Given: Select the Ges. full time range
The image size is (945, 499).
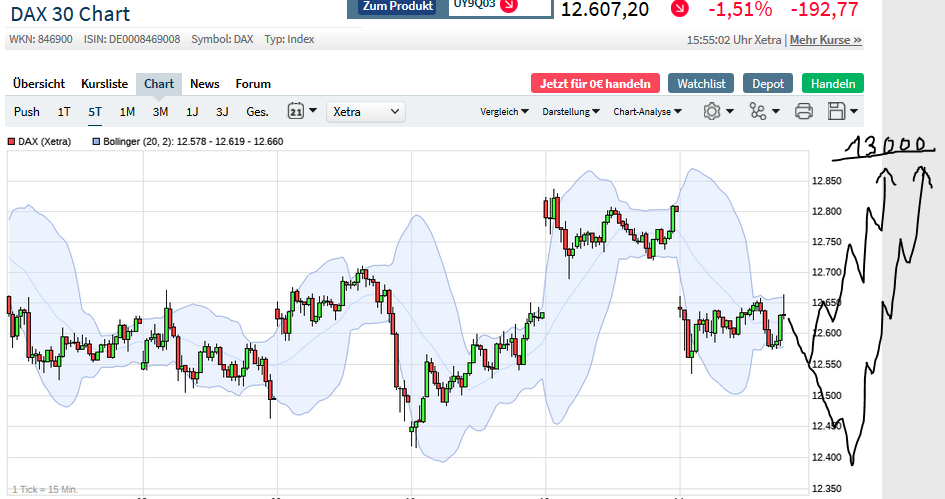Looking at the screenshot, I should point(257,111).
